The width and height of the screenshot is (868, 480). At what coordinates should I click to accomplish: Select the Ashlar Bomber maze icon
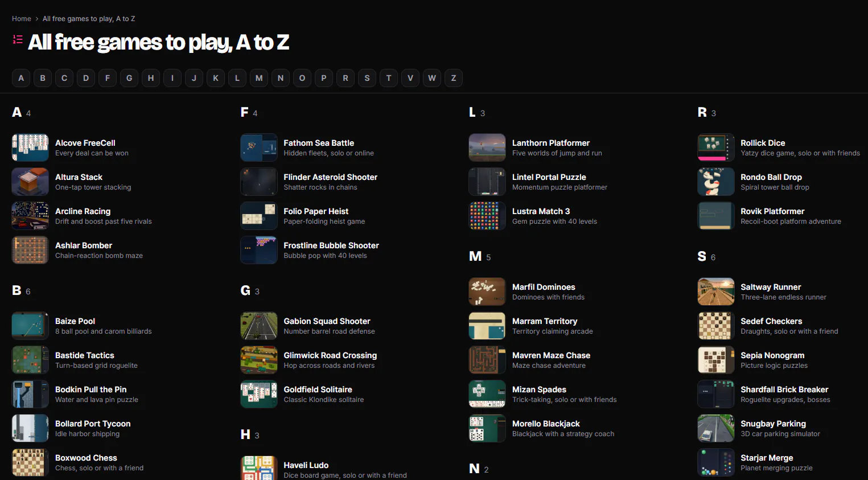coord(30,250)
